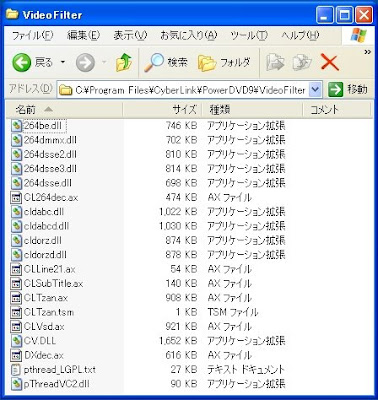Click the file name pThreadVC2.dll
Screen dimensions: 378x400
click(56, 384)
